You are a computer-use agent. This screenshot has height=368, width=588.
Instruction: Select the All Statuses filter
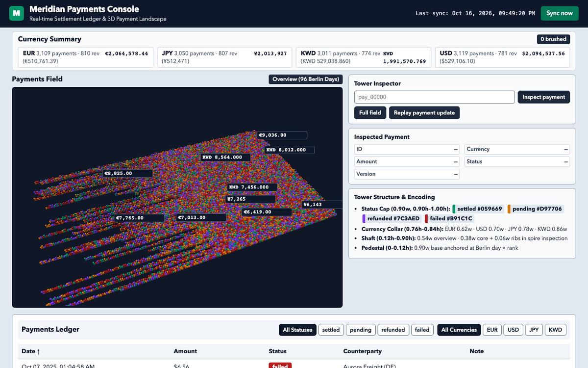[x=297, y=330]
